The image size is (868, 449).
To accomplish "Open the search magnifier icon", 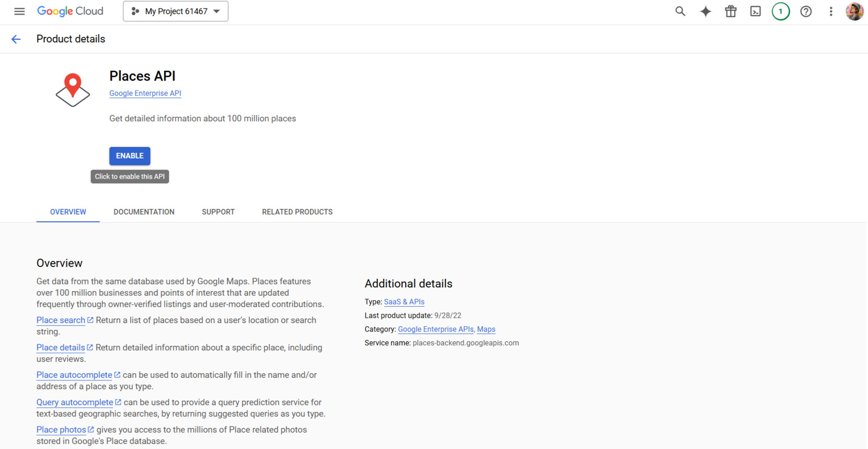I will click(680, 11).
